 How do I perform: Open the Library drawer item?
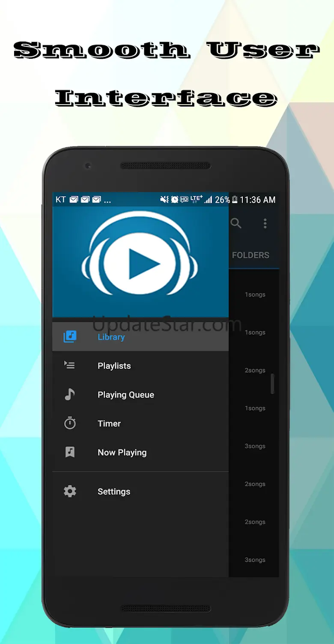tap(140, 337)
